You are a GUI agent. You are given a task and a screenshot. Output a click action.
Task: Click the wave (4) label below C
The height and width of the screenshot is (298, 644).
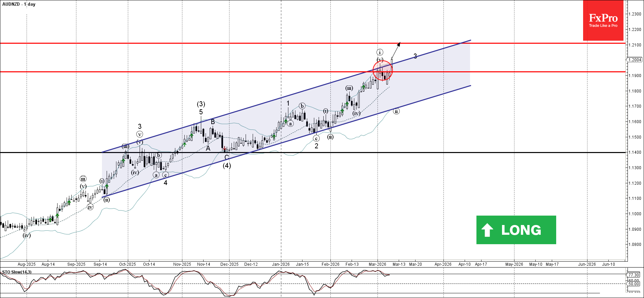coord(227,165)
